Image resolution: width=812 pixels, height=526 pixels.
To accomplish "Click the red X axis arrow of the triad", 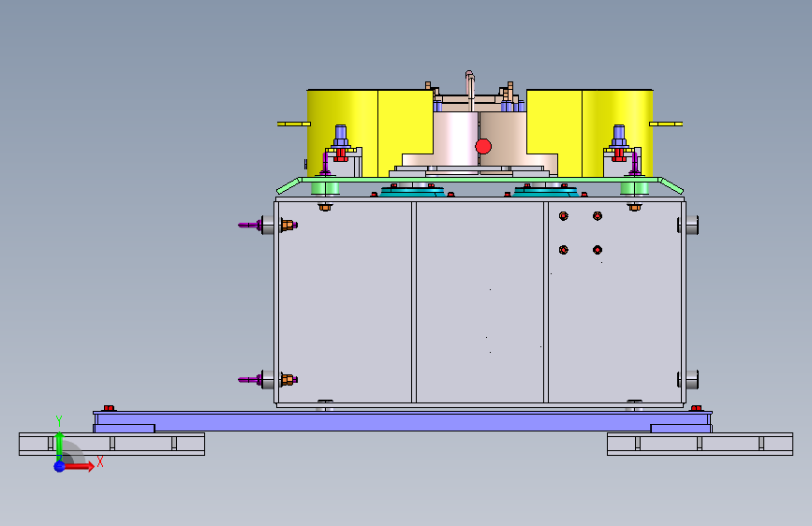I will tap(79, 466).
